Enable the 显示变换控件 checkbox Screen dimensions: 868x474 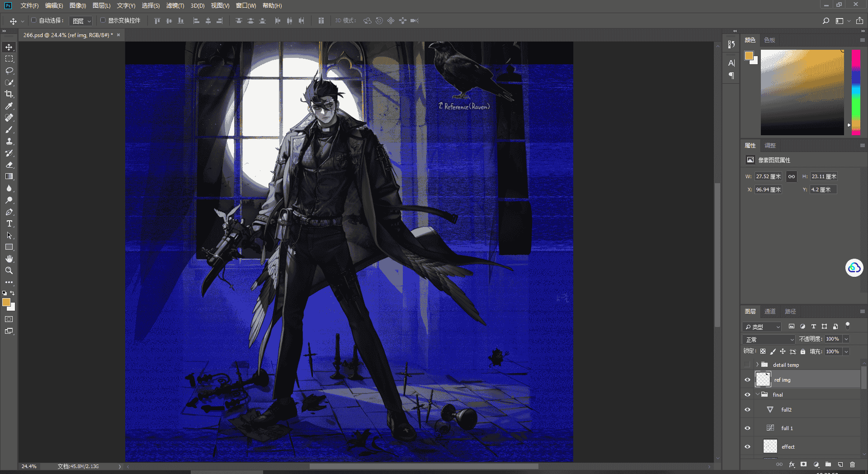(x=103, y=20)
